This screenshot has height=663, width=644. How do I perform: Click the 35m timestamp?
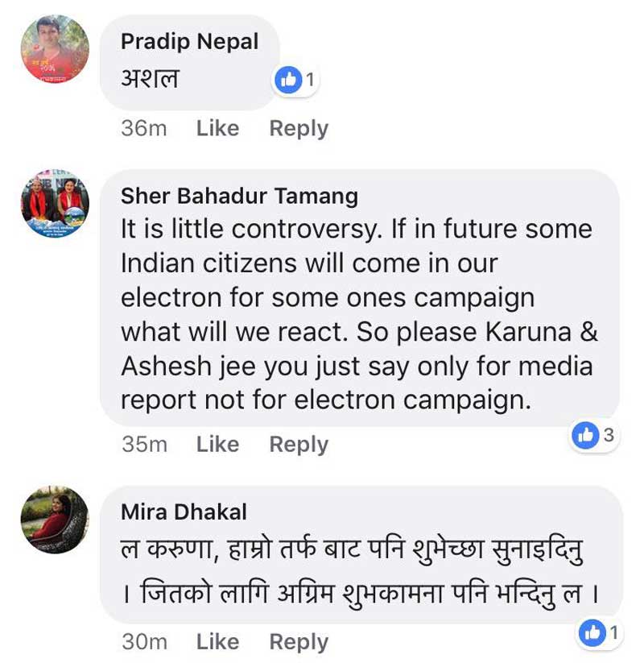(x=144, y=444)
